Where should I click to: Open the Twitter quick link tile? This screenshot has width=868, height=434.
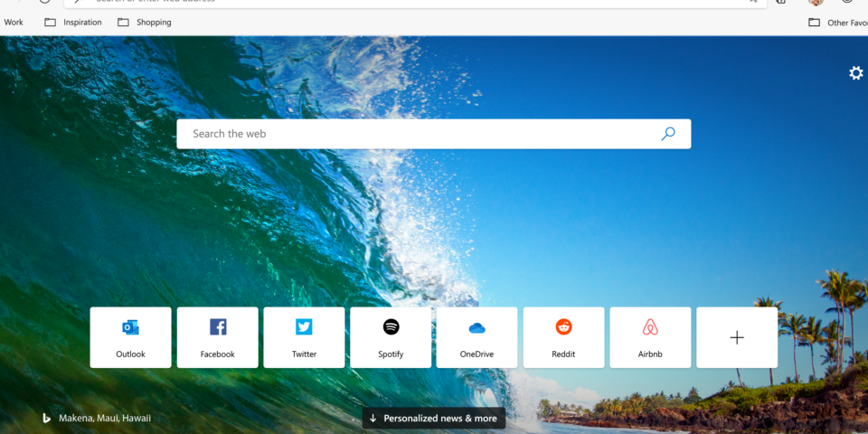click(304, 337)
